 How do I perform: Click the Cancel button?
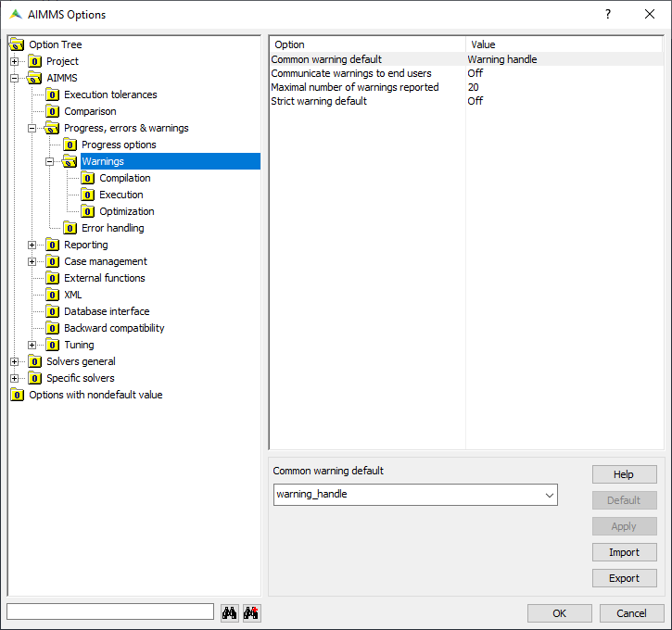[632, 613]
